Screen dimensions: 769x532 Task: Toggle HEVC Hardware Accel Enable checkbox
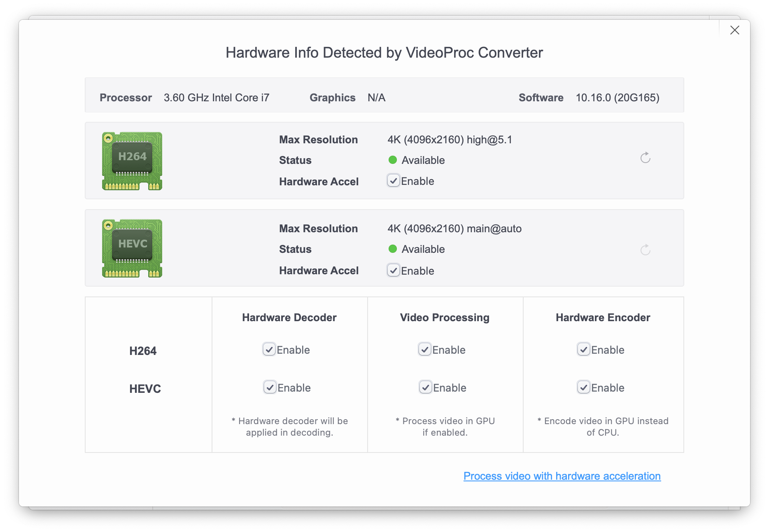pos(394,271)
